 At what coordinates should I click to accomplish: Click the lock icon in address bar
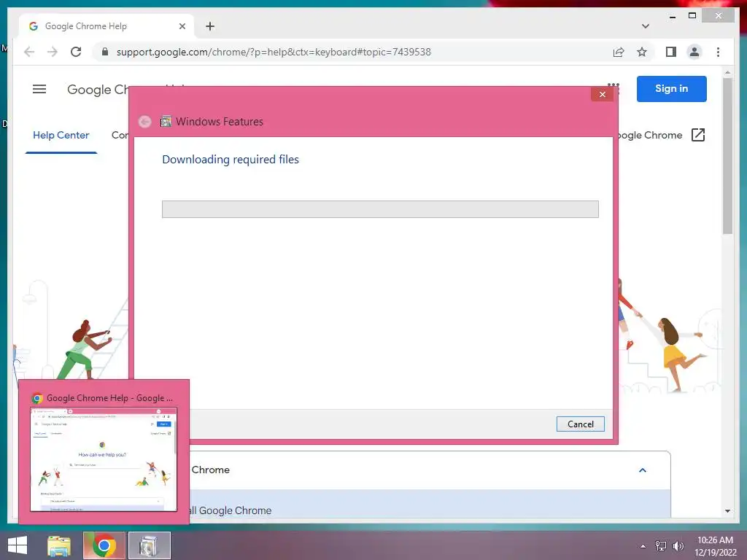105,52
